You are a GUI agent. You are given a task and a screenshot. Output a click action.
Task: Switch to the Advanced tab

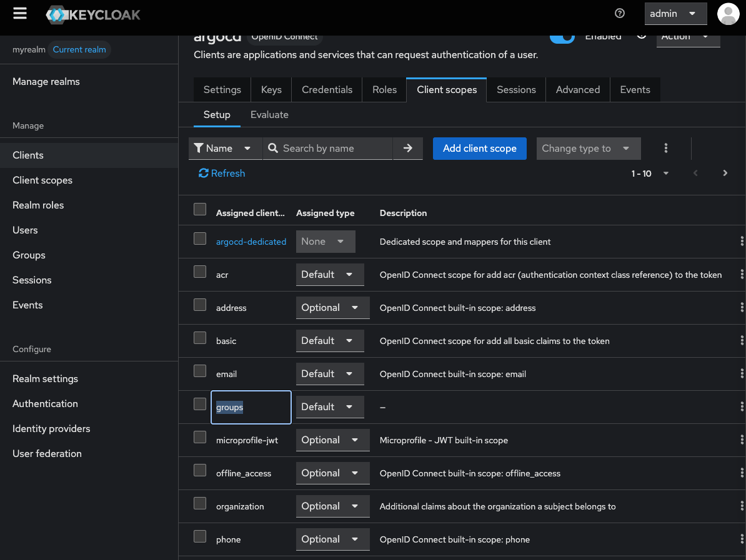pos(577,90)
